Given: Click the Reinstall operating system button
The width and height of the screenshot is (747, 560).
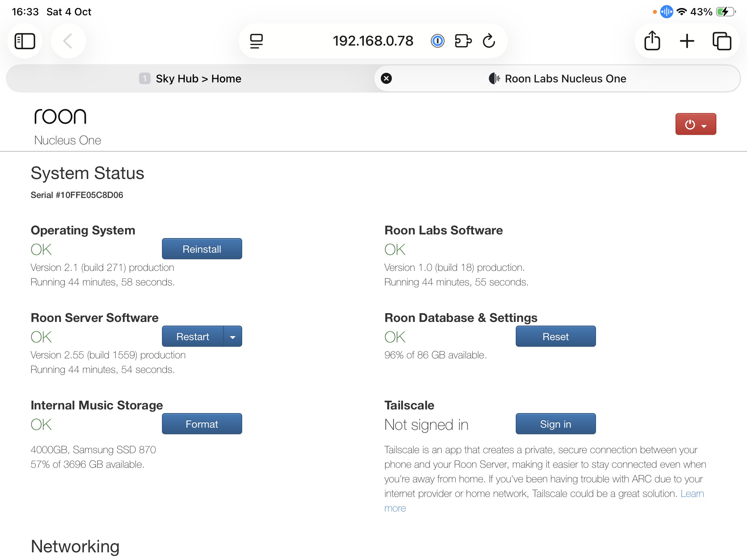Looking at the screenshot, I should point(202,249).
